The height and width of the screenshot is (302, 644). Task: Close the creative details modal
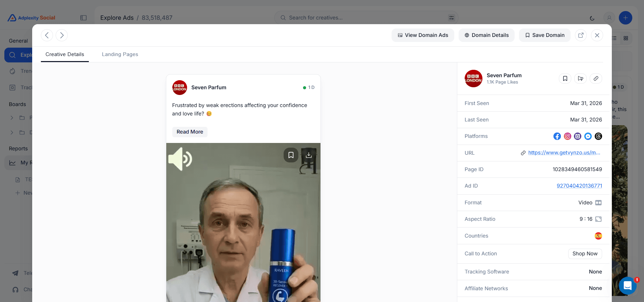click(597, 35)
